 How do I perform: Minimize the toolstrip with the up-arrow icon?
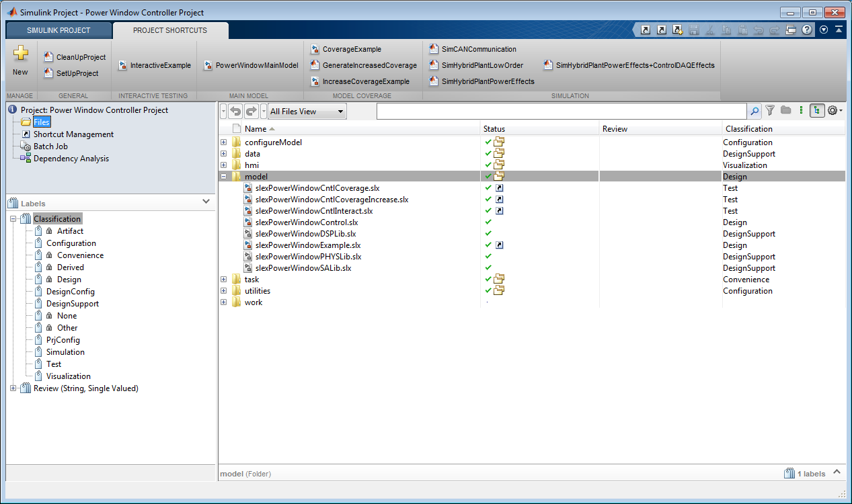(x=839, y=30)
